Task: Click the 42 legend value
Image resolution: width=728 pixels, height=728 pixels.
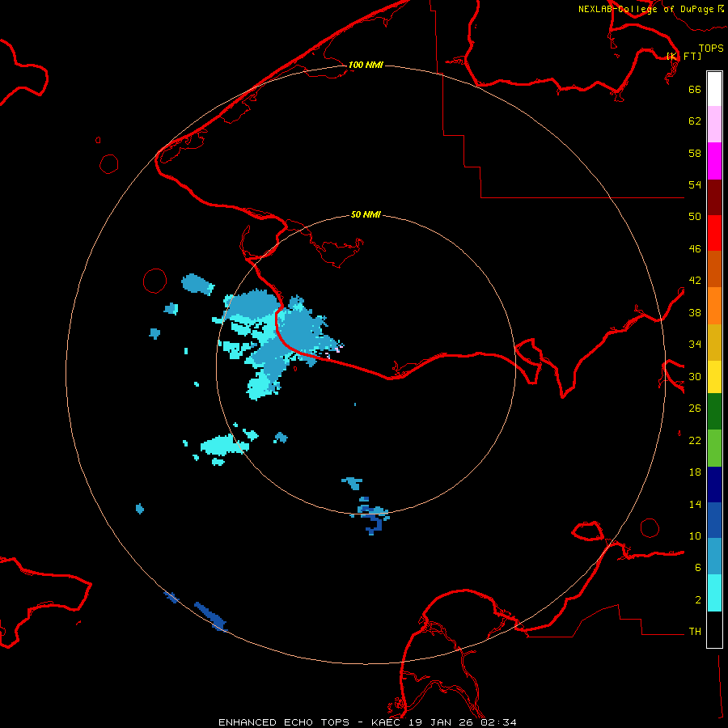Action: tap(695, 281)
